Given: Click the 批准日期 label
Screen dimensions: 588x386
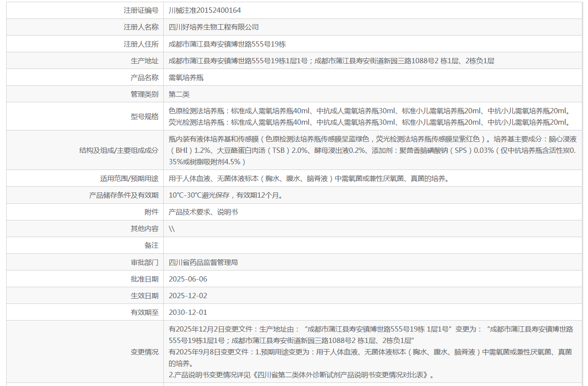Looking at the screenshot, I should (144, 279).
